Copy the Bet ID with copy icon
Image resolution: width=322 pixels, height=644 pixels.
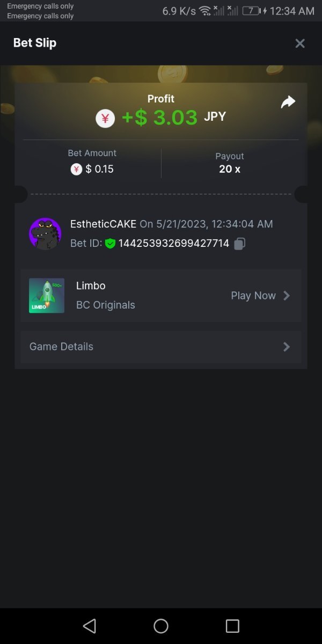coord(240,244)
